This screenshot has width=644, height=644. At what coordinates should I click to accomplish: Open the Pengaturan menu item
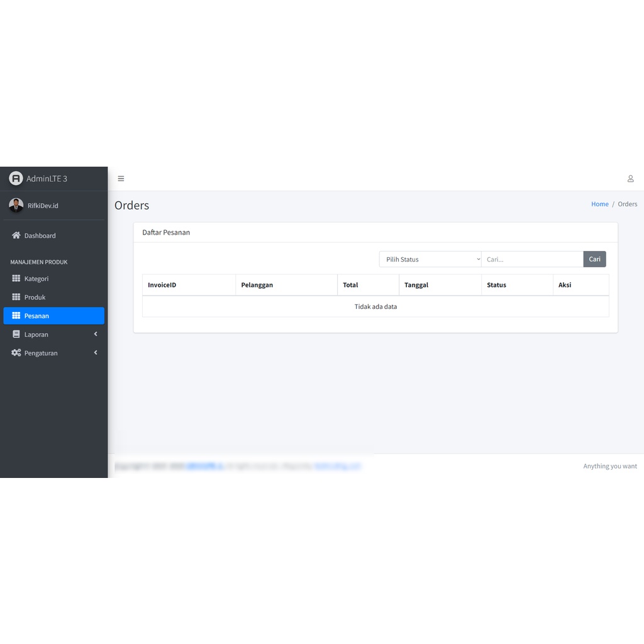point(54,353)
